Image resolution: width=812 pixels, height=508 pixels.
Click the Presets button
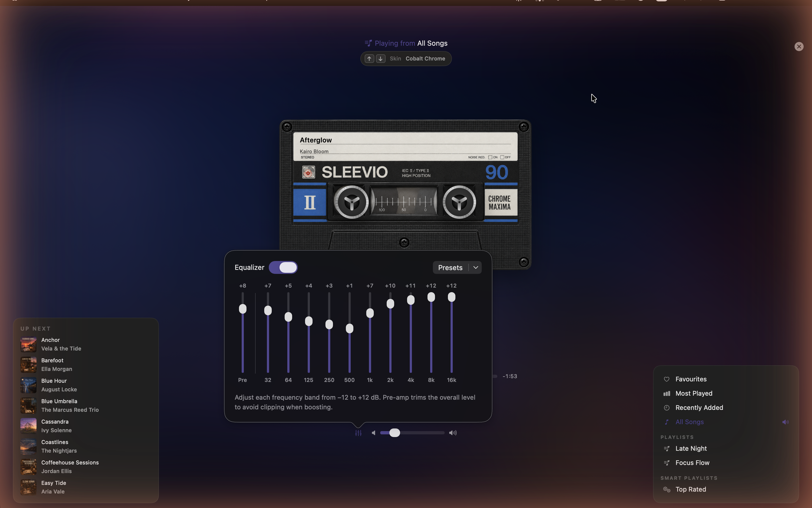tap(450, 268)
